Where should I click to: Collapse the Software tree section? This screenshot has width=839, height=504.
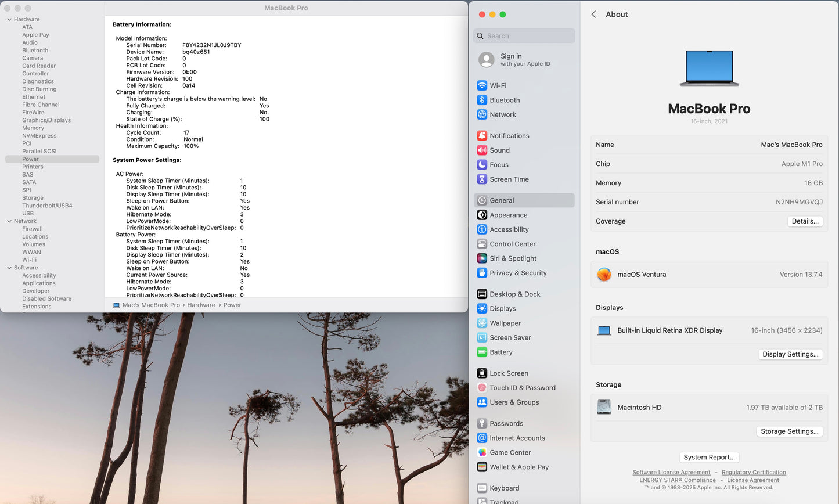9,268
